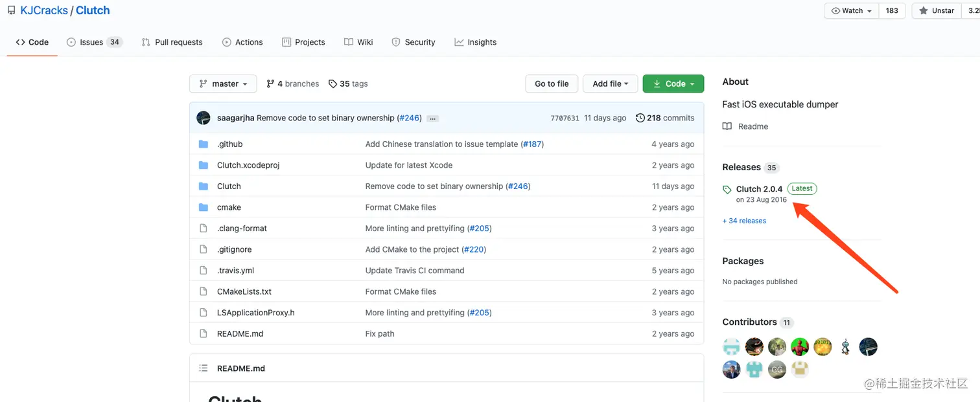Click the 183 watchers count

click(892, 10)
